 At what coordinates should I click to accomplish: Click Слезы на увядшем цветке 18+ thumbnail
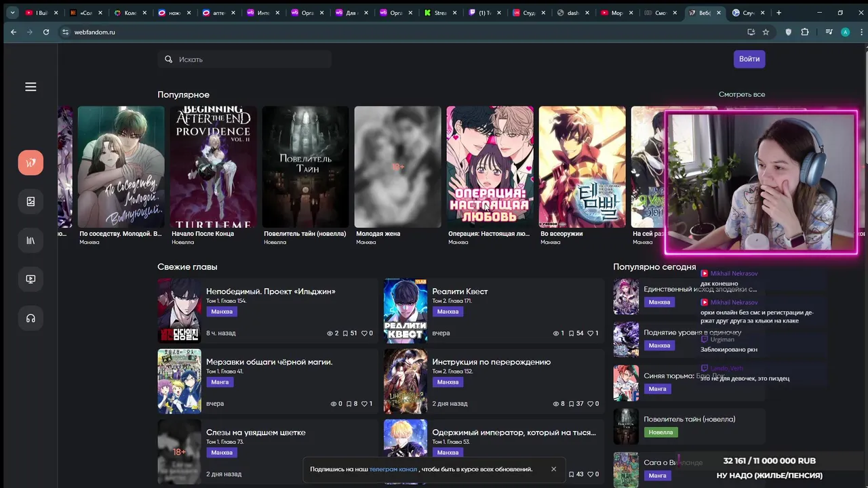point(179,452)
